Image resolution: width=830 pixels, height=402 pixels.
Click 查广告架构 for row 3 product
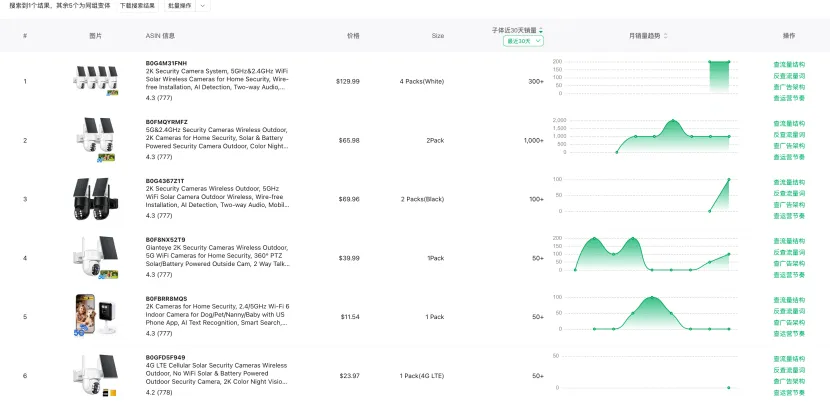788,204
